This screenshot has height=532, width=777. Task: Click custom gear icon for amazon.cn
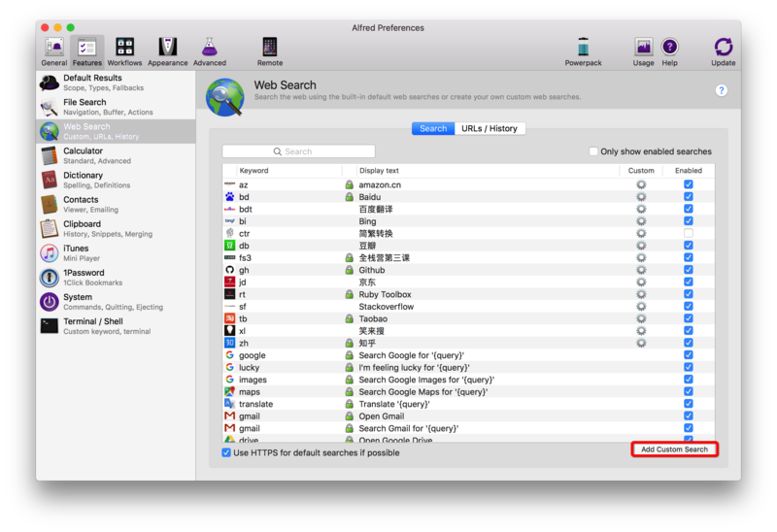pos(641,184)
